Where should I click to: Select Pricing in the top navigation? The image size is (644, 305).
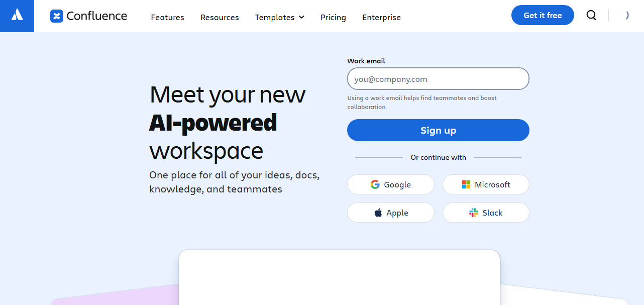tap(333, 17)
